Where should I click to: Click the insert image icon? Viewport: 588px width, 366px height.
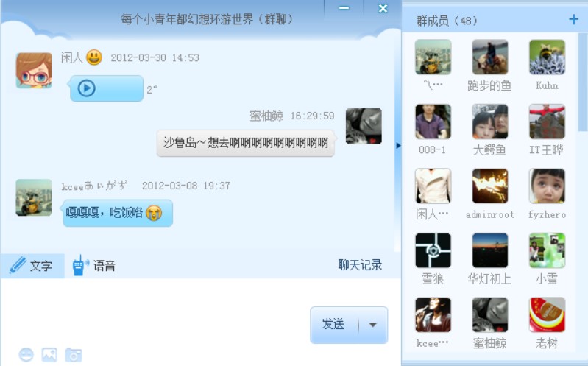coord(49,354)
